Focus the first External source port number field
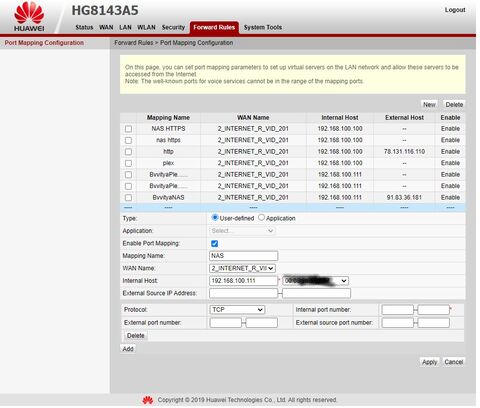Image resolution: width=480 pixels, height=408 pixels. point(398,323)
